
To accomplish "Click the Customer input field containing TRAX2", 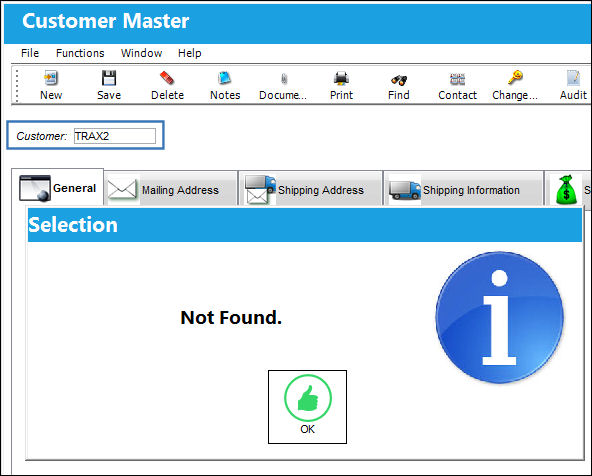I will pyautogui.click(x=115, y=136).
